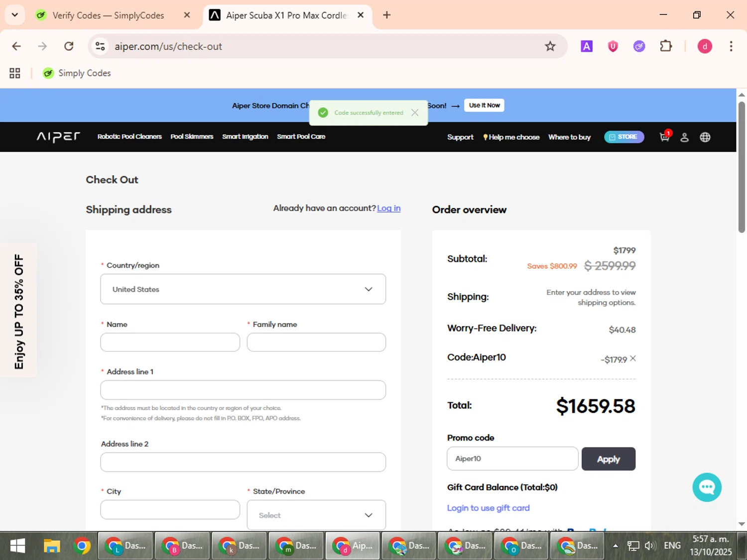
Task: Click the Log in link
Action: point(389,208)
